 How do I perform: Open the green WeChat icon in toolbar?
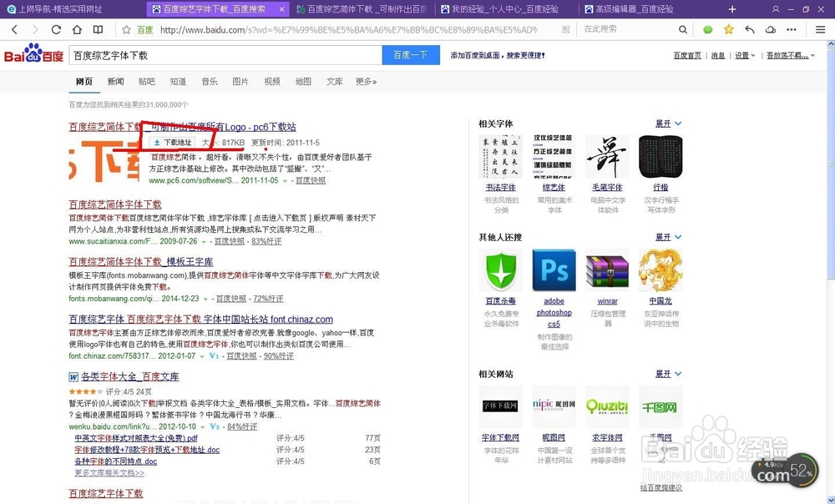tap(708, 30)
